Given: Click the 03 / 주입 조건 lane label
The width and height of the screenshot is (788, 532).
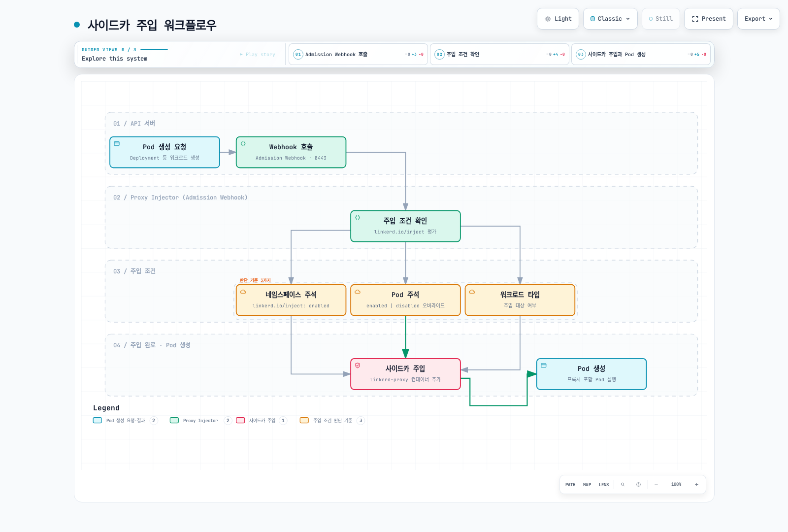Looking at the screenshot, I should tap(134, 271).
